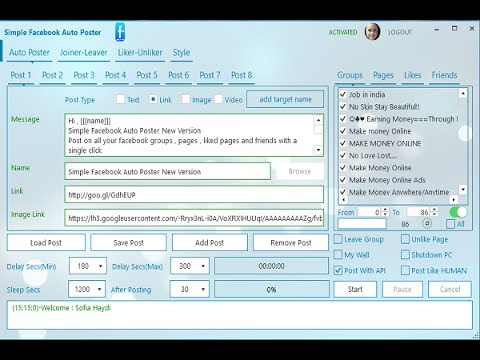Select Image post type
The height and width of the screenshot is (360, 480).
[186, 99]
